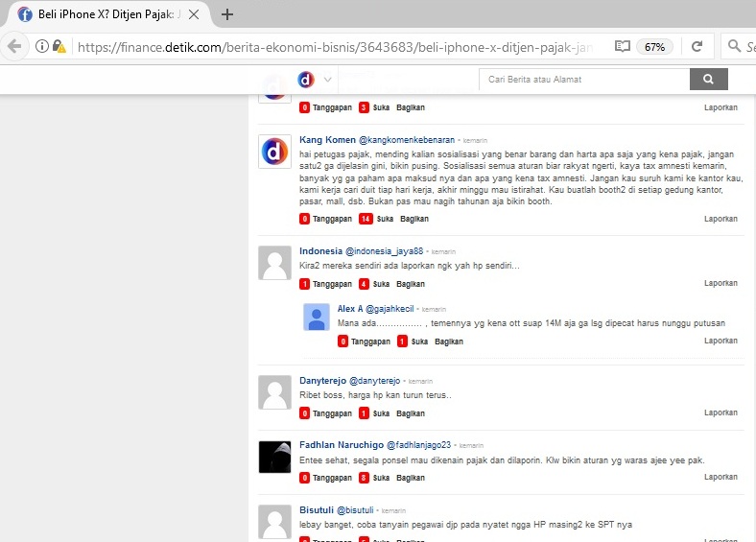This screenshot has width=756, height=542.
Task: Click Suka on Kang Komen's comment
Action: (x=385, y=219)
